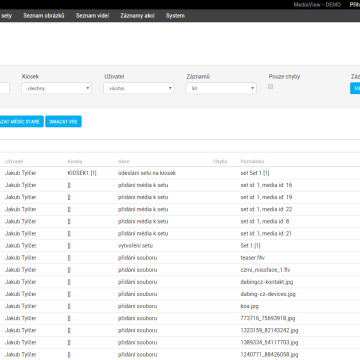Click the file name 1240771_88426058.jpg

pyautogui.click(x=269, y=354)
